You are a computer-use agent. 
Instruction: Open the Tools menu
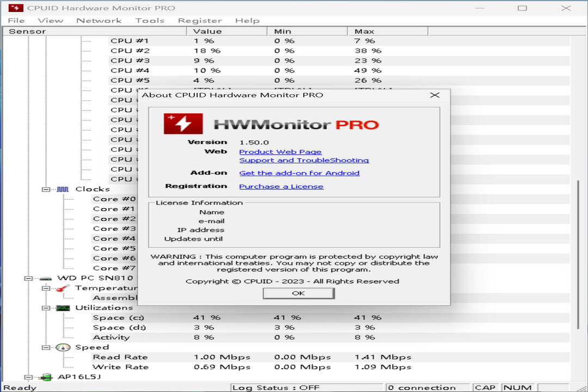click(150, 20)
